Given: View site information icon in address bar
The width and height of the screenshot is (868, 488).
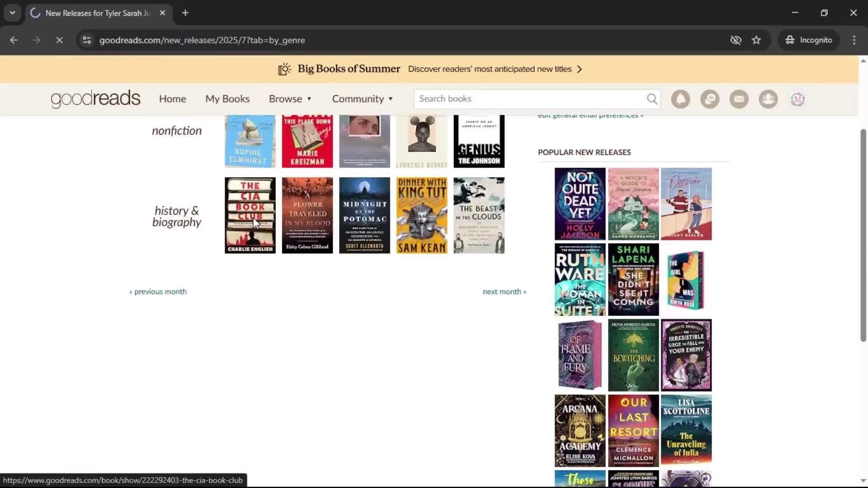Looking at the screenshot, I should click(87, 40).
